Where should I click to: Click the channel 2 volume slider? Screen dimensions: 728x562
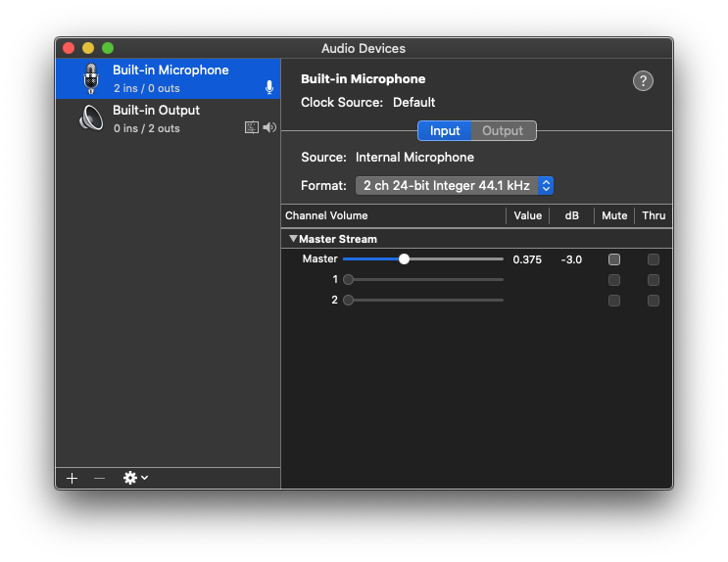(x=423, y=301)
